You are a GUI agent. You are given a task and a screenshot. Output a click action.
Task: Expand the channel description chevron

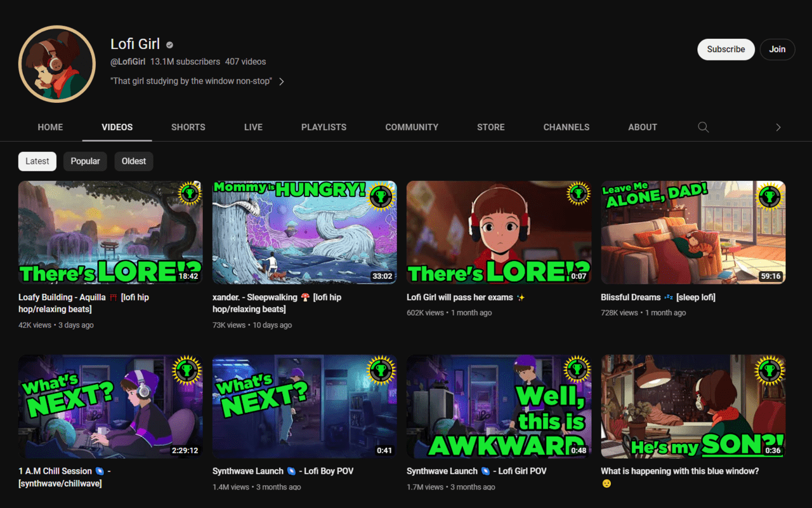click(282, 81)
